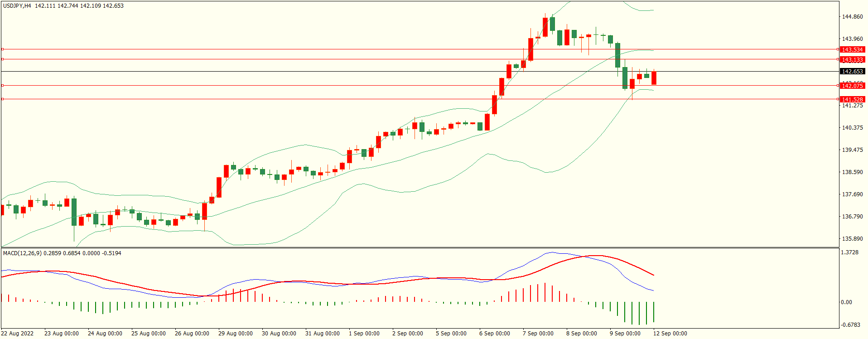Click the 0.00 MACD scale value
Image resolution: width=868 pixels, height=339 pixels.
click(847, 302)
